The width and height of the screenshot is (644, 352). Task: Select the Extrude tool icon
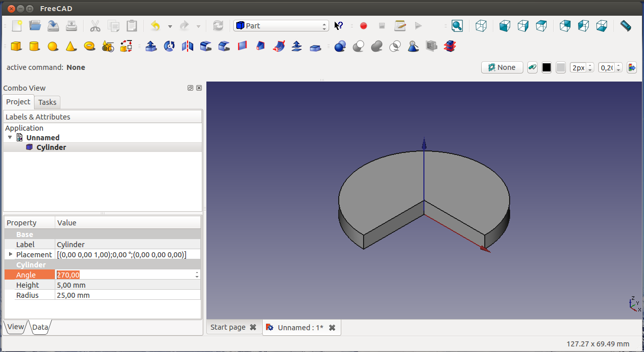pyautogui.click(x=151, y=47)
